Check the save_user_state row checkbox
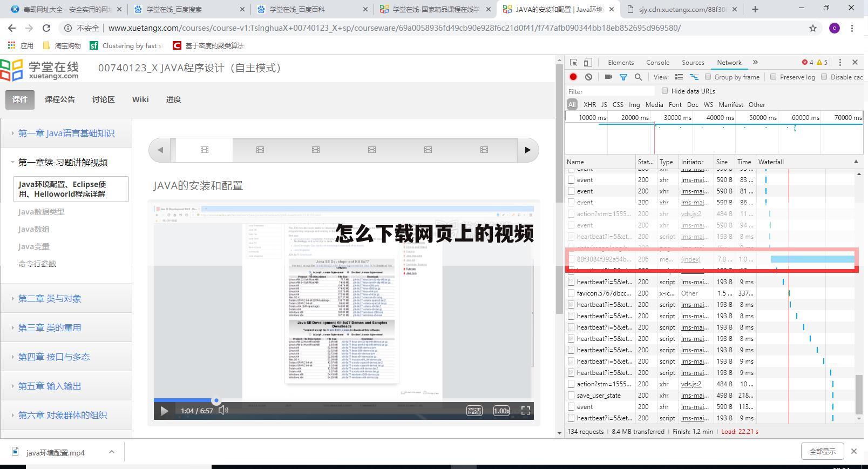 point(571,395)
